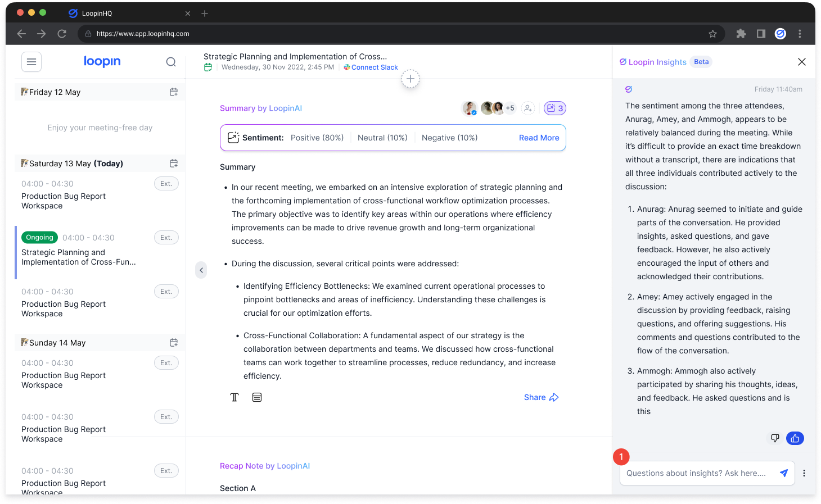
Task: Click the Negative (10%) sentiment value
Action: tap(450, 138)
